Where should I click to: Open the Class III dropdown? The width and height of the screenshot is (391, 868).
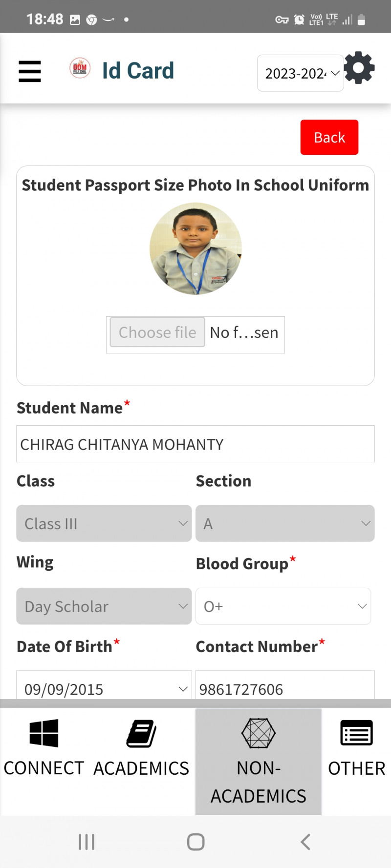(x=104, y=523)
